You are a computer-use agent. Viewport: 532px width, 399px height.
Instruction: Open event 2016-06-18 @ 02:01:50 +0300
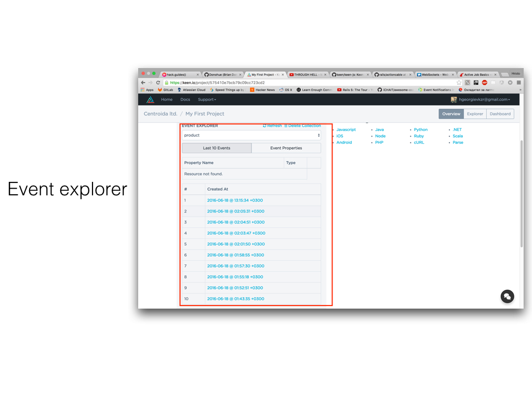click(x=236, y=244)
